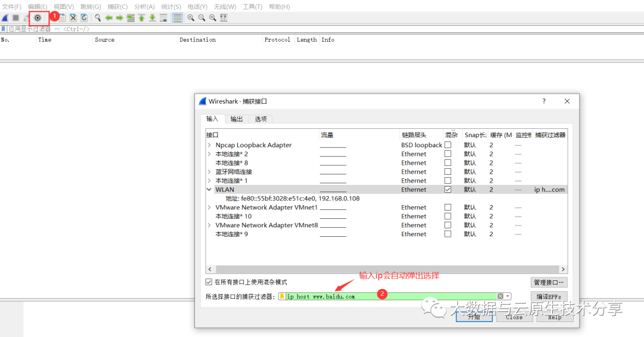Enable promiscuous mode for Npcap Loopback Adapter
This screenshot has width=644, height=337.
tap(448, 145)
